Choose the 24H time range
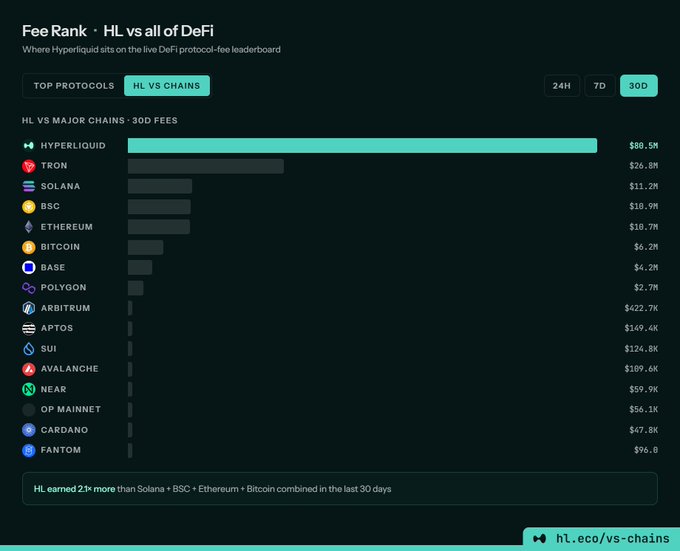 [562, 86]
